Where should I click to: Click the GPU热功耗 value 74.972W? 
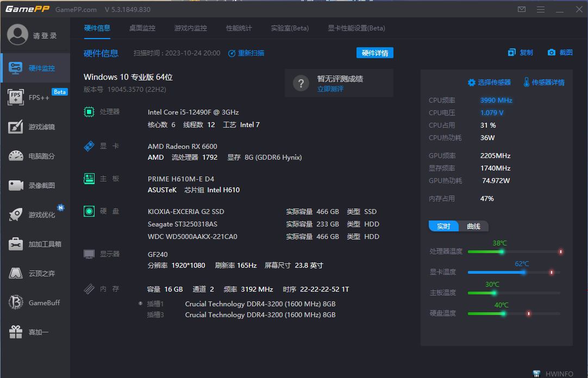click(x=496, y=180)
